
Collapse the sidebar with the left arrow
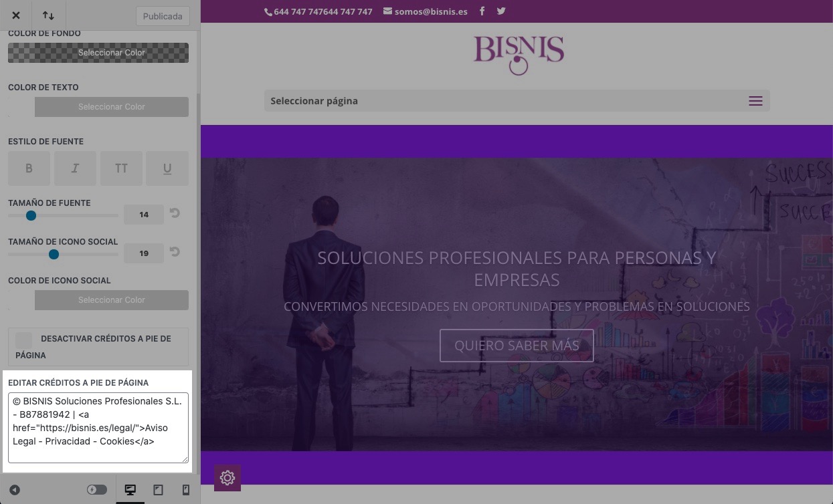[x=15, y=490]
